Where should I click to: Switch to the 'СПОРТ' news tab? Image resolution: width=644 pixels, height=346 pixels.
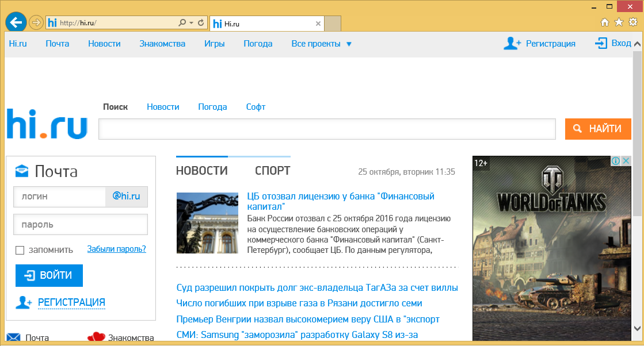(x=272, y=171)
